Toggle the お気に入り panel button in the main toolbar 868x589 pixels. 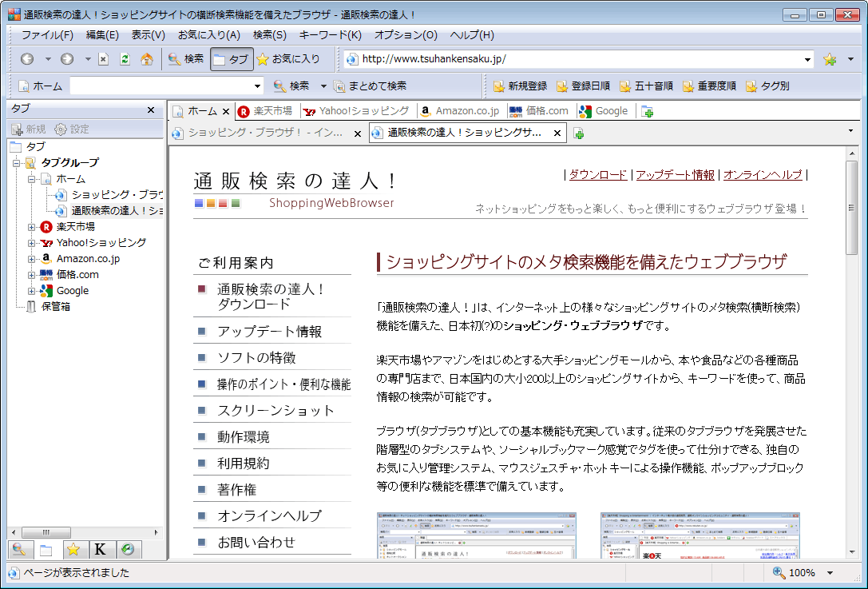coord(287,58)
